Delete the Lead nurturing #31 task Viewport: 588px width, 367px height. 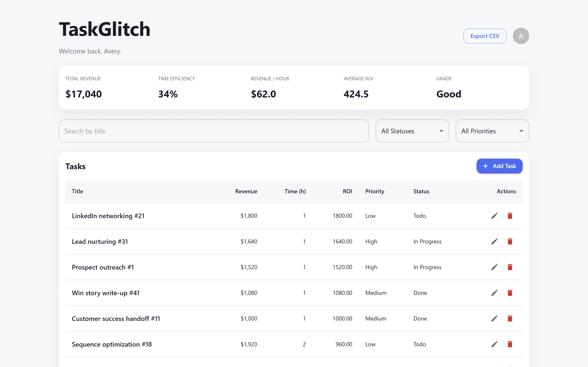coord(510,242)
